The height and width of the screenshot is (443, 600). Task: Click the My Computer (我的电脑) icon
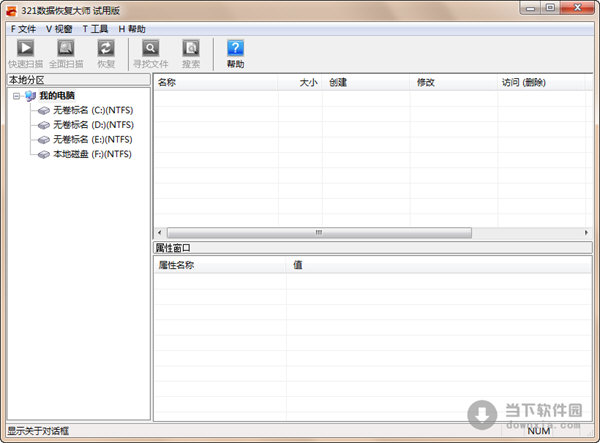tap(31, 96)
